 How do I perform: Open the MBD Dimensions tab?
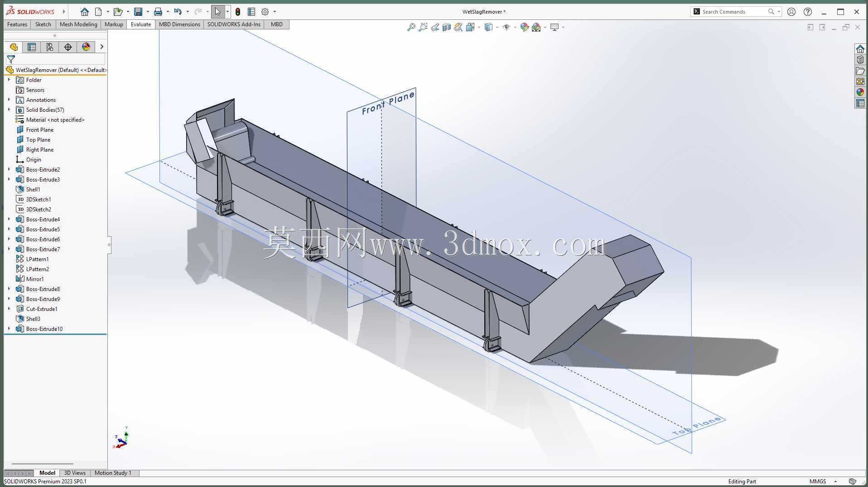(x=179, y=24)
